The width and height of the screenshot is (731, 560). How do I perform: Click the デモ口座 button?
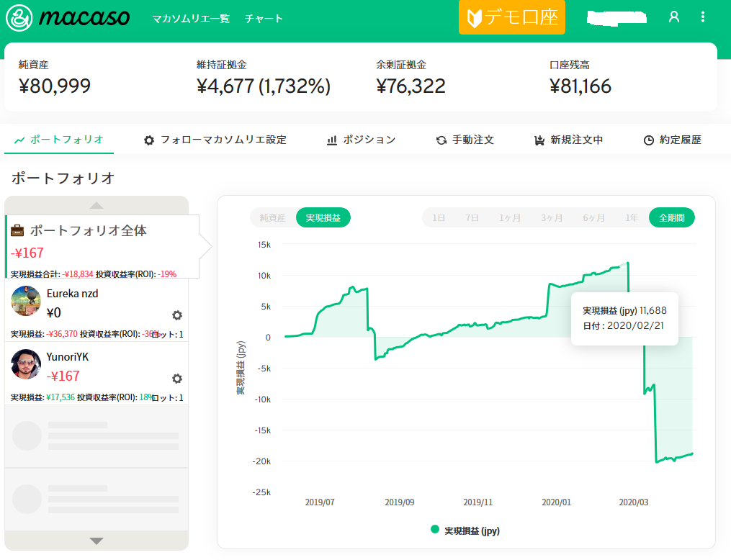pos(512,18)
